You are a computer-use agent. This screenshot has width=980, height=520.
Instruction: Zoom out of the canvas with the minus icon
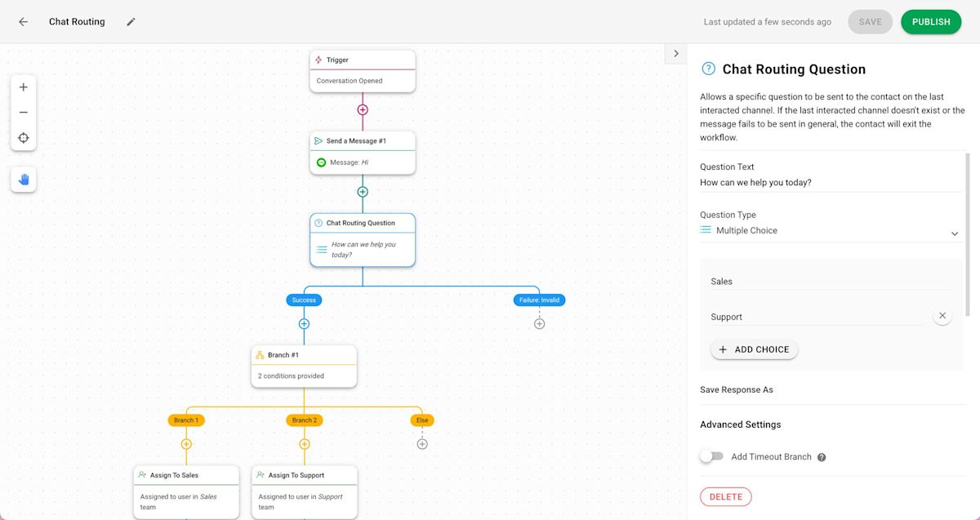pyautogui.click(x=23, y=113)
